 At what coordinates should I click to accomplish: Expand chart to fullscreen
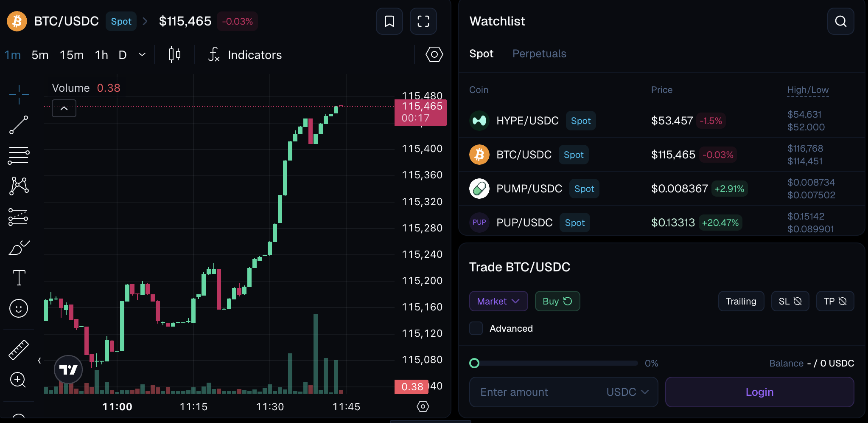pyautogui.click(x=423, y=21)
